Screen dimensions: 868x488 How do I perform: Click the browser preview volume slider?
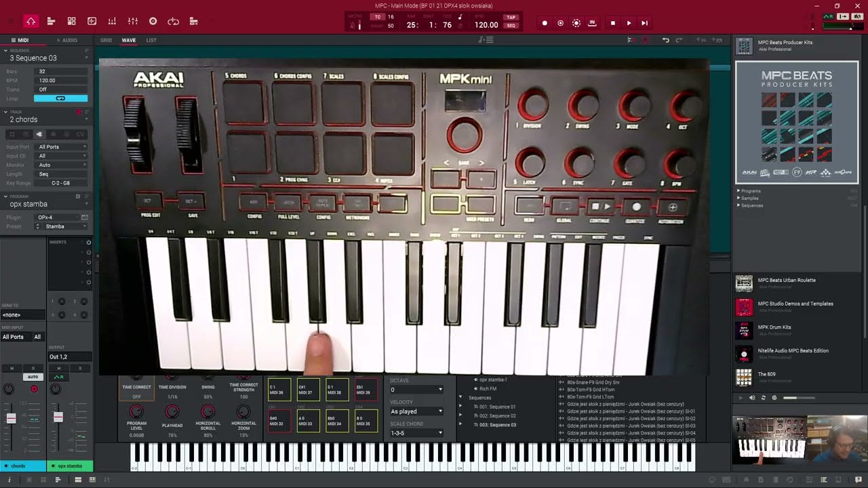pyautogui.click(x=799, y=398)
